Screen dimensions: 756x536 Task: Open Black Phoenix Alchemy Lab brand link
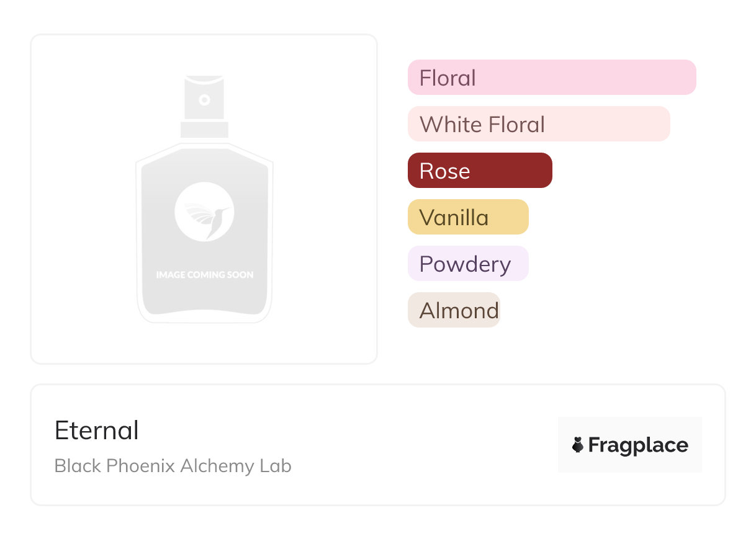173,466
